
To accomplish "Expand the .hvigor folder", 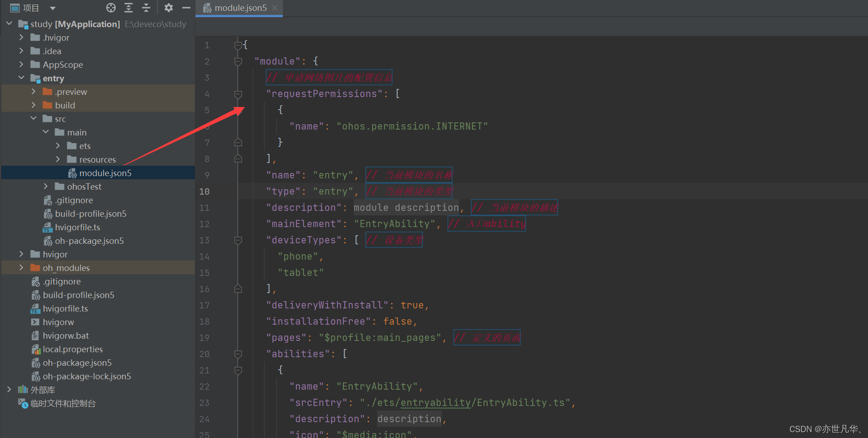I will coord(21,37).
